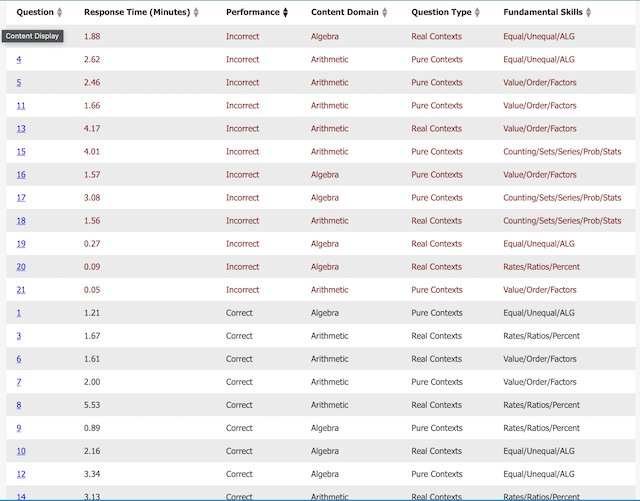Open question 1 link
The image size is (640, 501).
click(19, 313)
